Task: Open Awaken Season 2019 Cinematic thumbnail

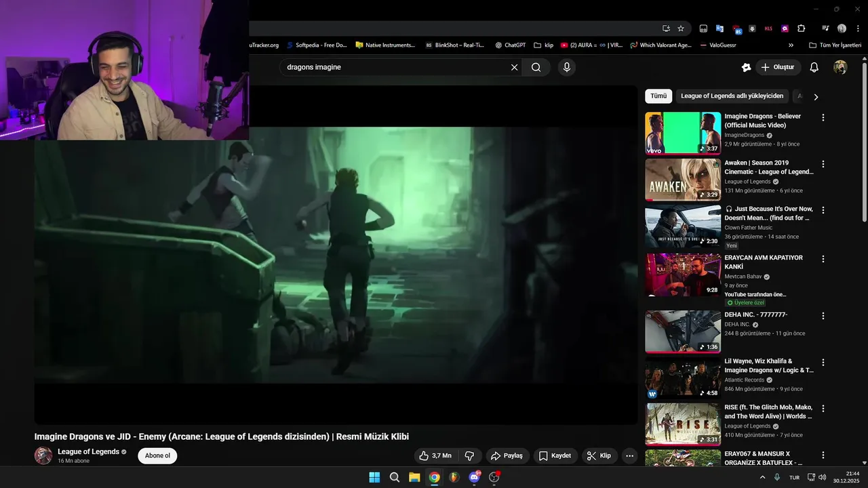Action: tap(683, 180)
